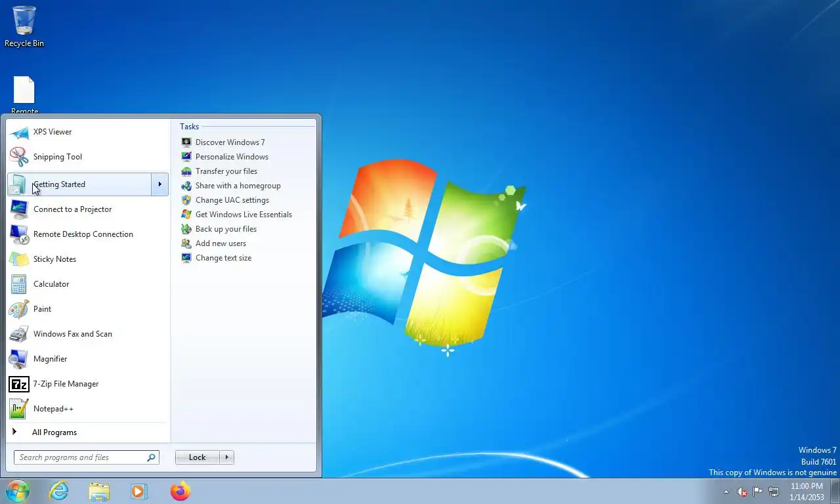Click Transfer your files task icon

click(x=186, y=171)
